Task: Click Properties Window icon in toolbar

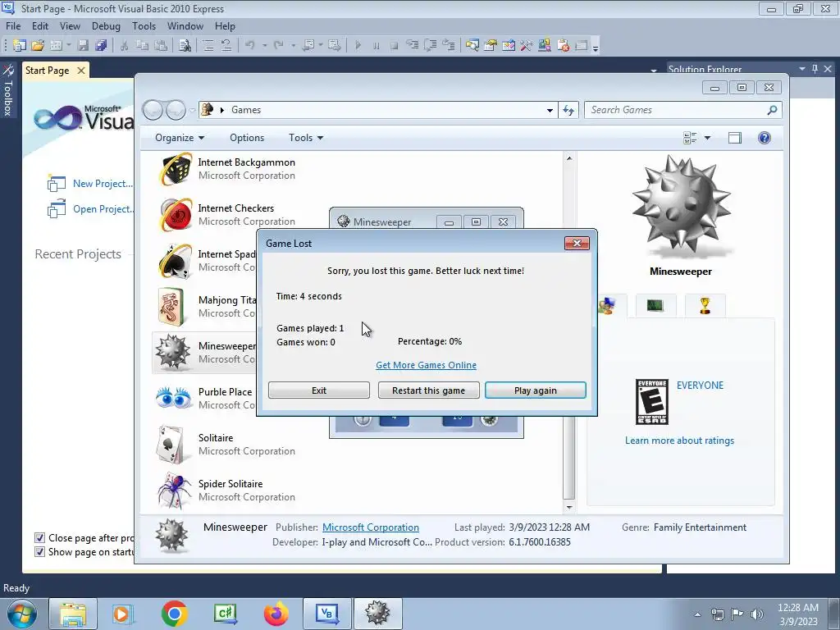Action: (491, 46)
